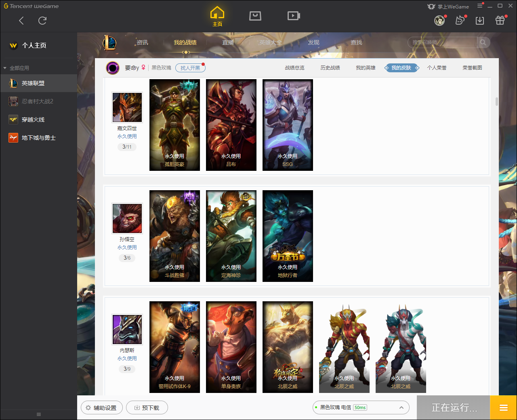Click the 预下载 button

pos(147,408)
